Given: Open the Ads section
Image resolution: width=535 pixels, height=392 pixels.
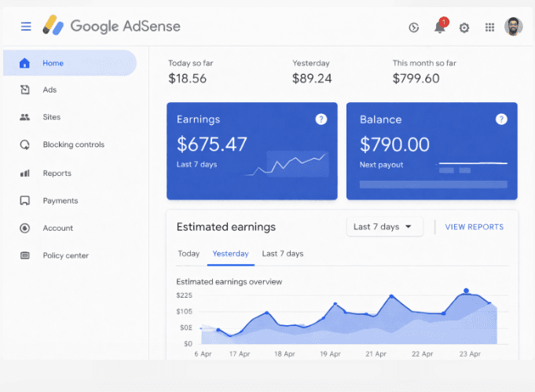Looking at the screenshot, I should [49, 90].
